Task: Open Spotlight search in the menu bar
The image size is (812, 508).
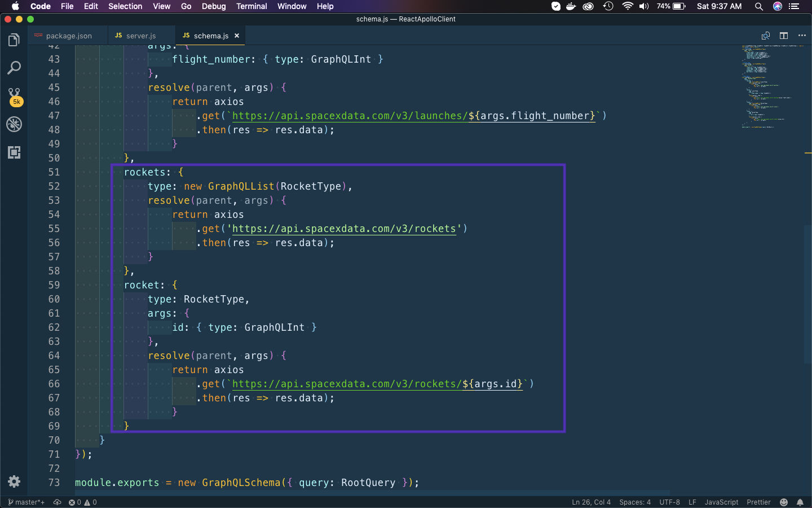Action: tap(759, 6)
